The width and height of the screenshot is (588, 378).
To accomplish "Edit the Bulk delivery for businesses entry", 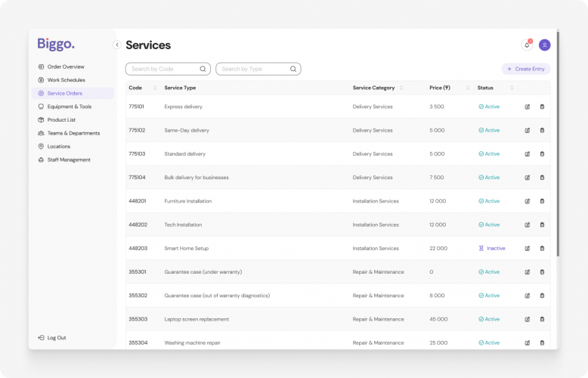I will 528,178.
